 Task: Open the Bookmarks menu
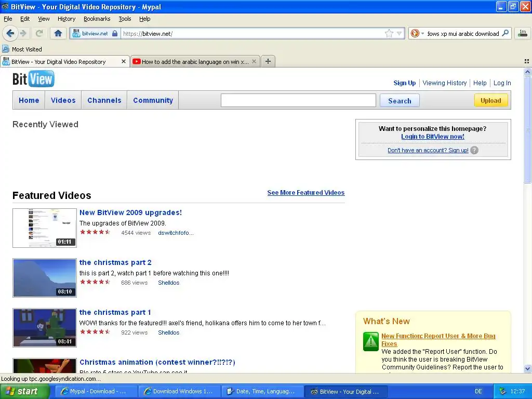(97, 19)
